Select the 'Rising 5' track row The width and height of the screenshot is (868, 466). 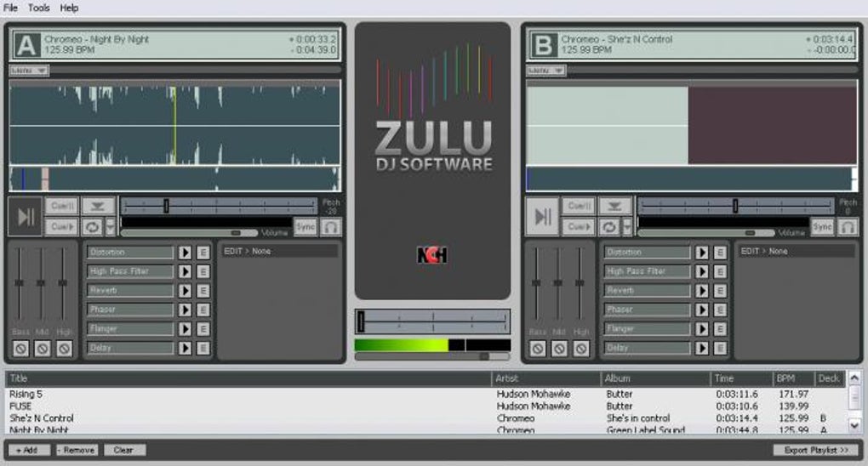pos(425,394)
